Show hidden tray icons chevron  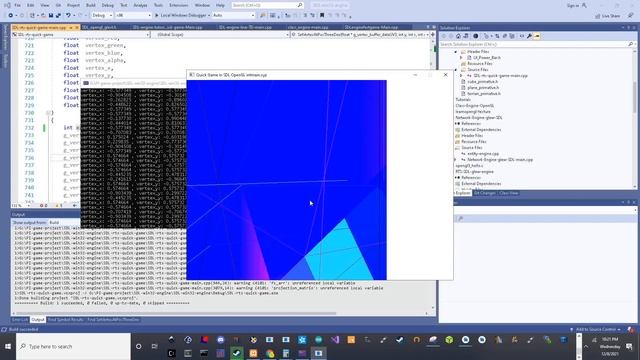point(586,347)
